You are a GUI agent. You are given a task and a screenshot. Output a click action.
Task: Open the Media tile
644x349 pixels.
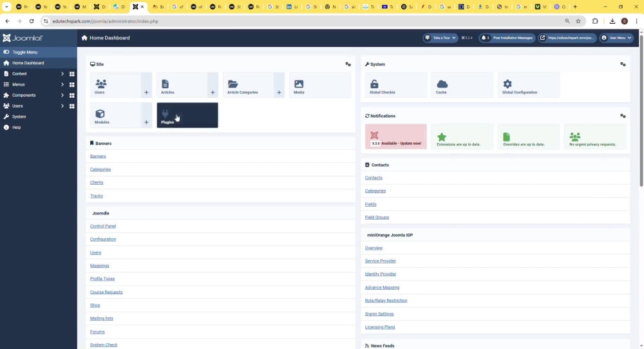point(320,85)
